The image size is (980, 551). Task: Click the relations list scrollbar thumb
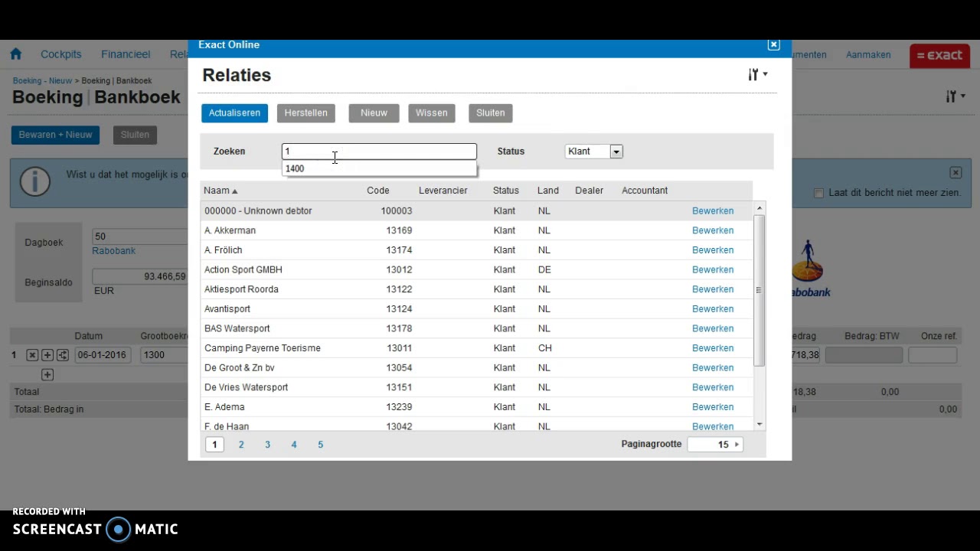759,291
